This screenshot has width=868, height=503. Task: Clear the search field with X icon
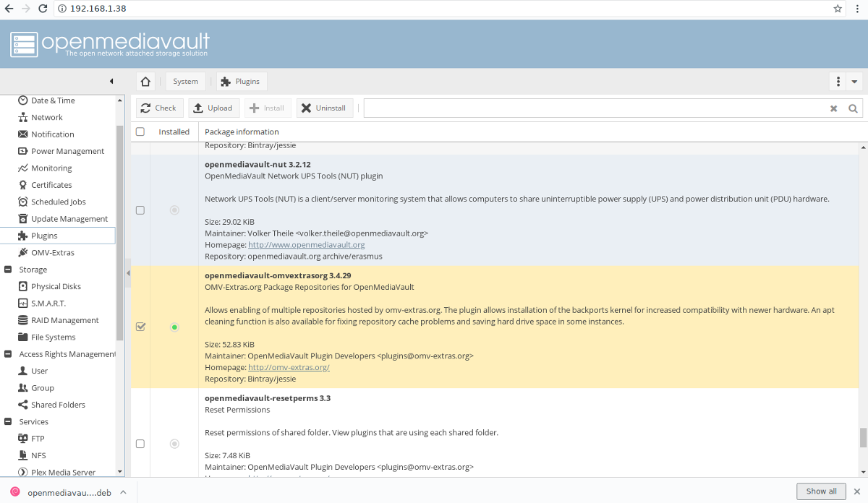[833, 108]
